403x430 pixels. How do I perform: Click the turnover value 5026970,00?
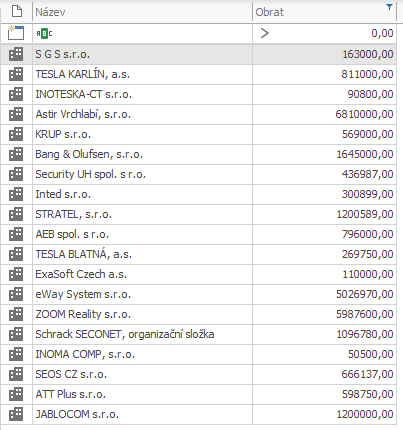(365, 294)
